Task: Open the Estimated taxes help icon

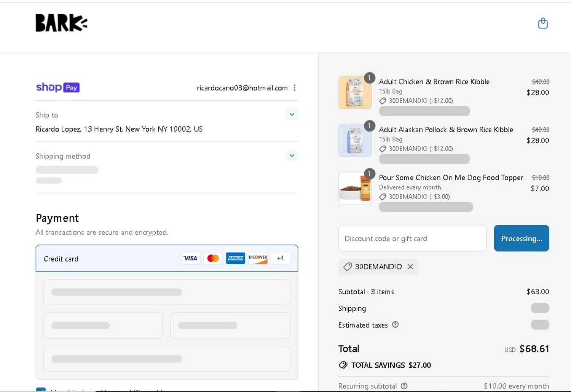Action: (x=395, y=325)
